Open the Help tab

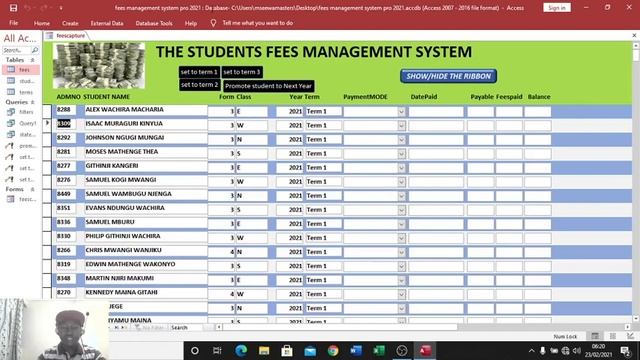pos(191,23)
